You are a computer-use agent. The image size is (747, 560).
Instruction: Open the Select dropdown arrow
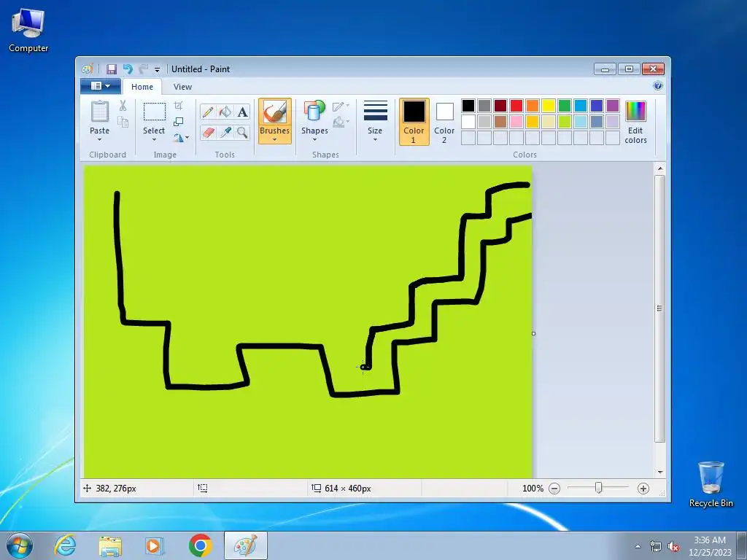click(x=154, y=139)
